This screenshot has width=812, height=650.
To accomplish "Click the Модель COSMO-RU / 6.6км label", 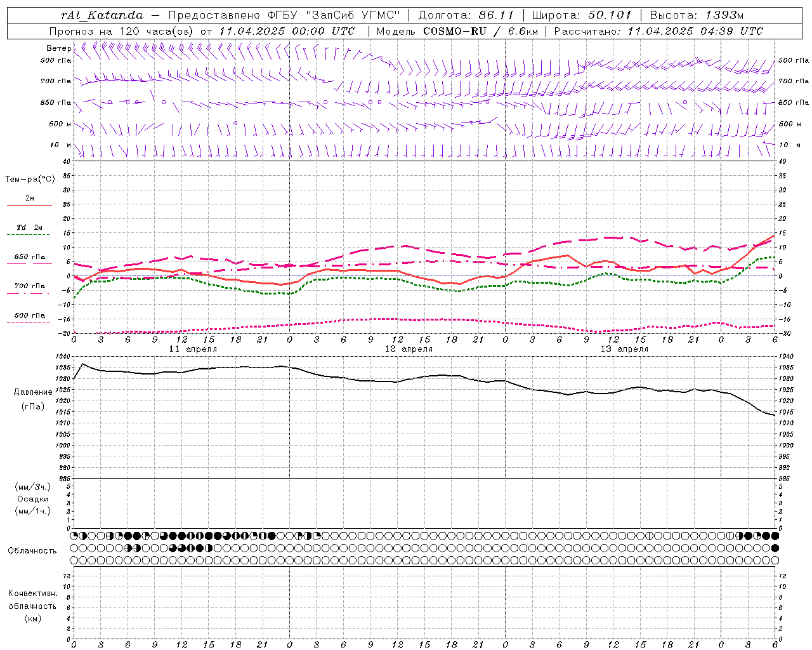I will [x=457, y=31].
